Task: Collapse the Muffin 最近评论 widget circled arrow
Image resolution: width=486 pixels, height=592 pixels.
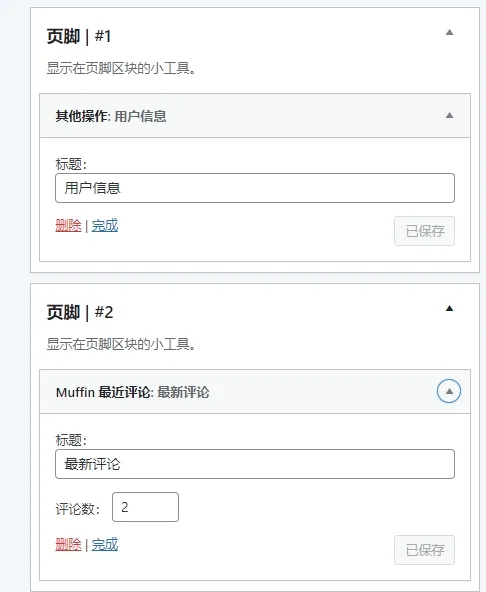Action: click(x=449, y=391)
